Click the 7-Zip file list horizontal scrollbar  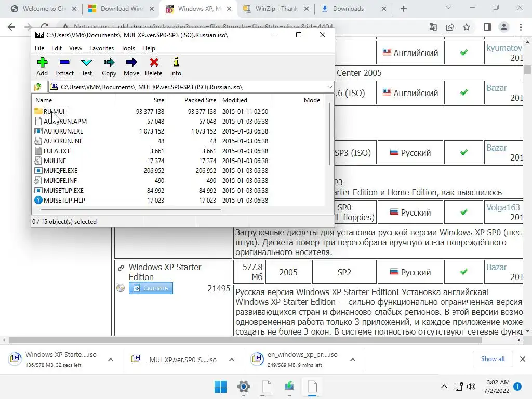[x=131, y=210]
